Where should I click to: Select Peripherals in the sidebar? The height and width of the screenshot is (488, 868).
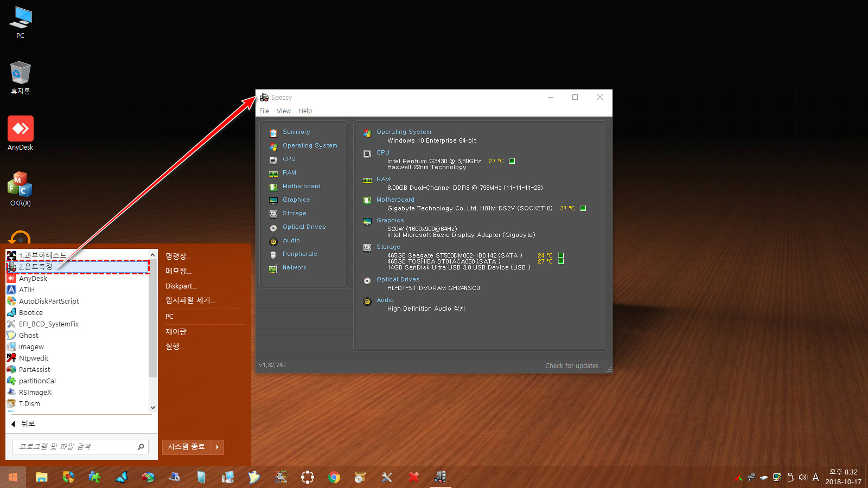click(300, 254)
